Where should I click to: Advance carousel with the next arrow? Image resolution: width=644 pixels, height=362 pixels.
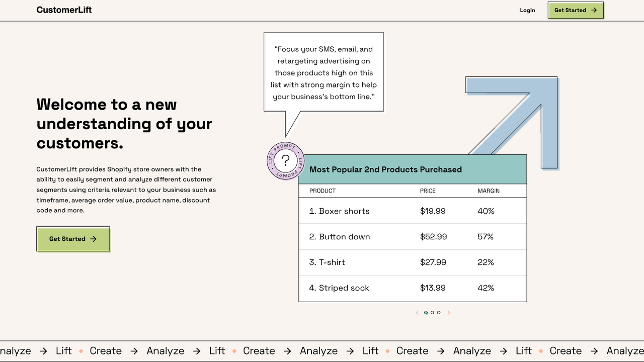coord(449,313)
